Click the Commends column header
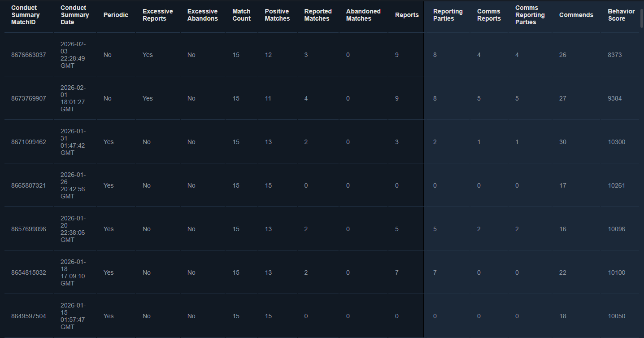Image resolution: width=644 pixels, height=338 pixels. point(576,15)
